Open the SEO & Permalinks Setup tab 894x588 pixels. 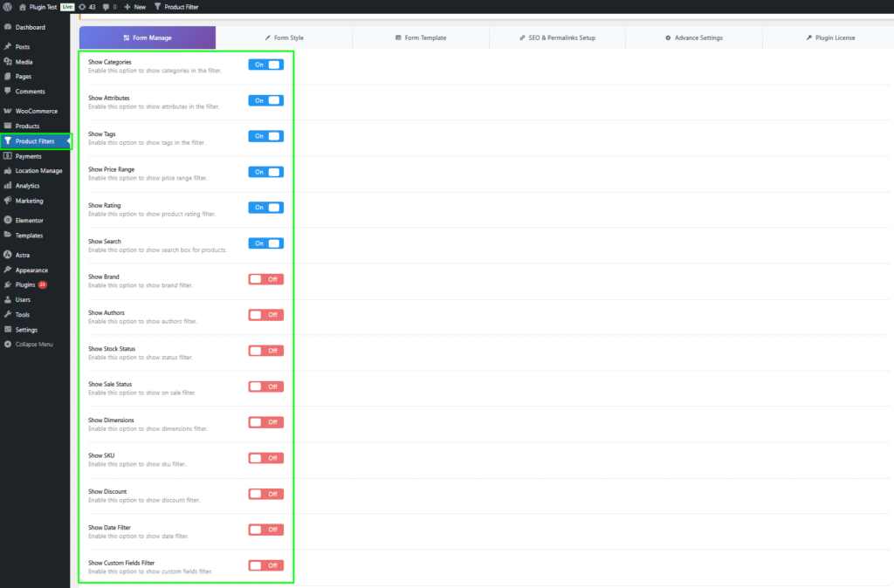click(x=557, y=38)
